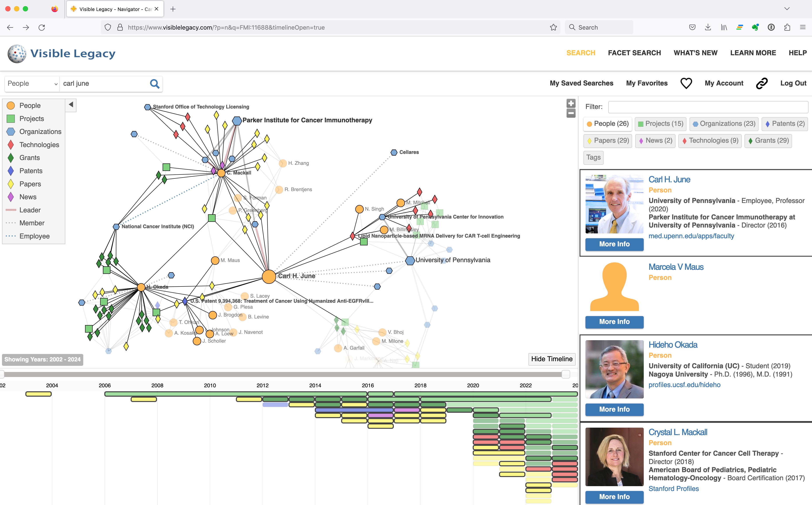Click the timeline range slider right handle

[x=566, y=374]
